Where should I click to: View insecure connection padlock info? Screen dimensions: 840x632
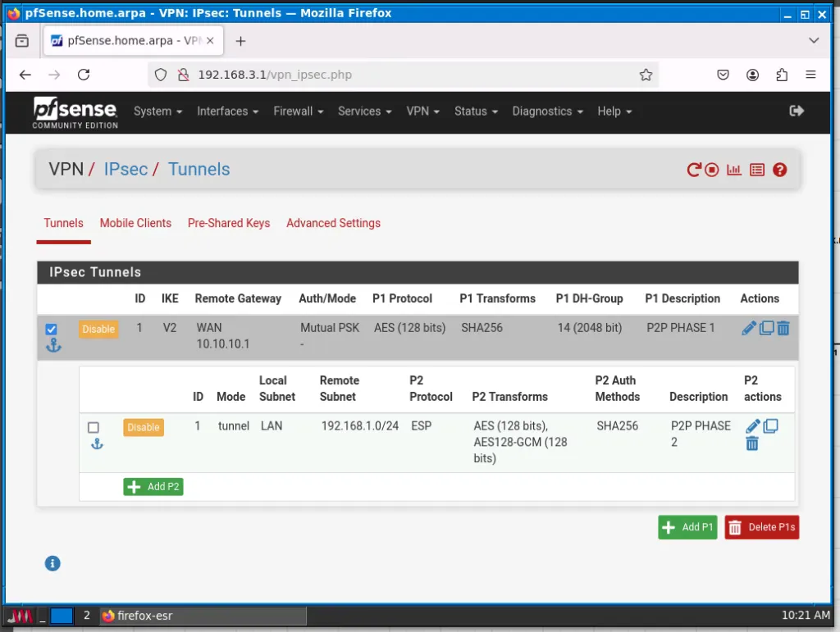tap(183, 75)
